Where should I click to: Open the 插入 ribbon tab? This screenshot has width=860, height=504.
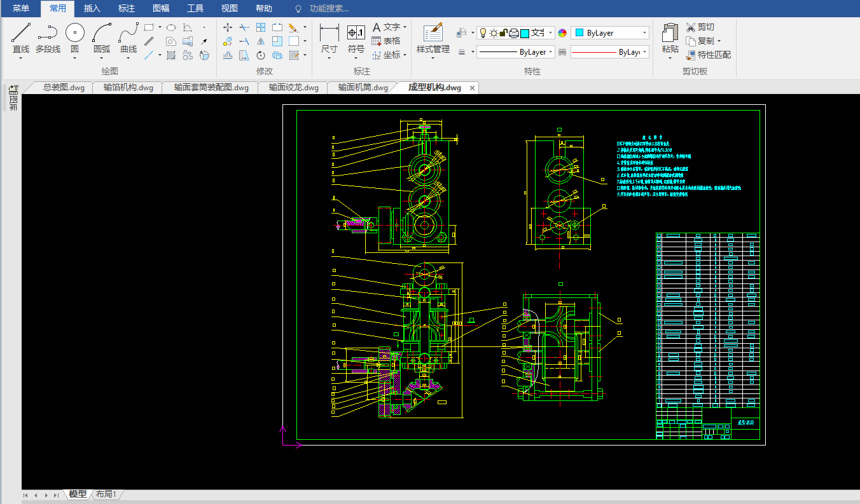(92, 8)
